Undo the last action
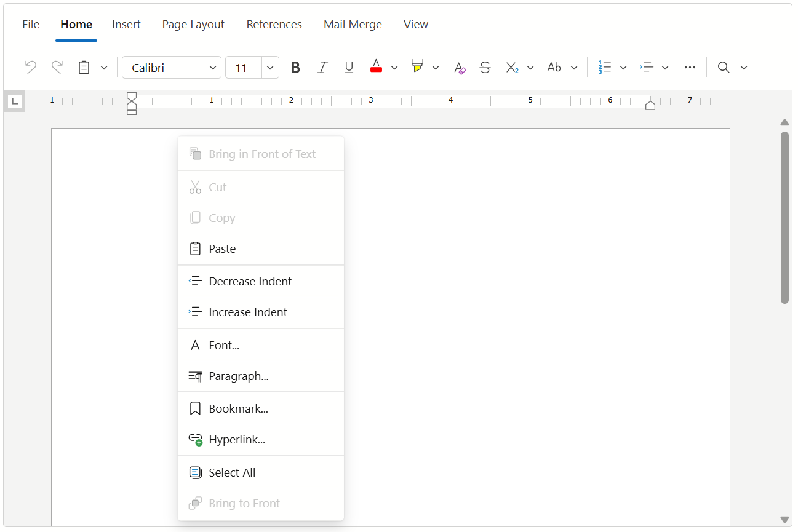This screenshot has width=798, height=532. point(30,67)
